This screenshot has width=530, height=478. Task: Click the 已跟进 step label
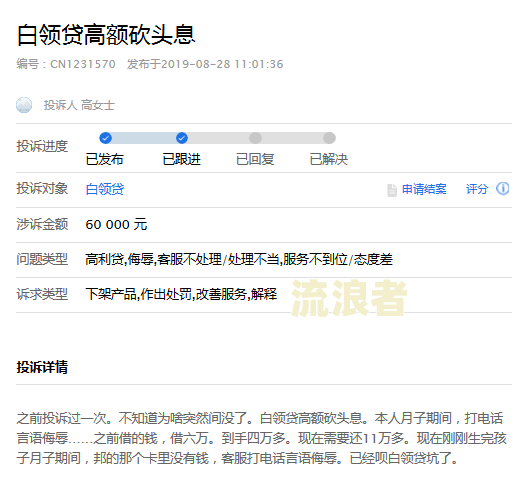pos(182,159)
